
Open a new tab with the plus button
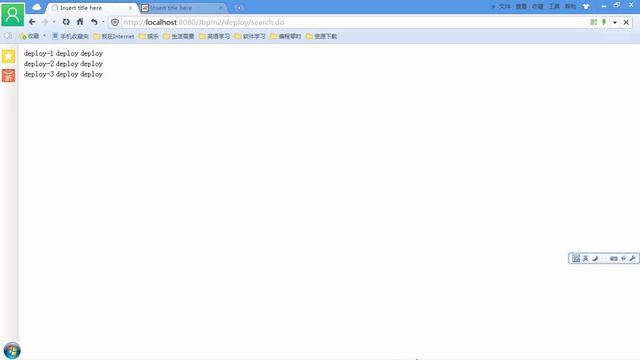coord(239,8)
